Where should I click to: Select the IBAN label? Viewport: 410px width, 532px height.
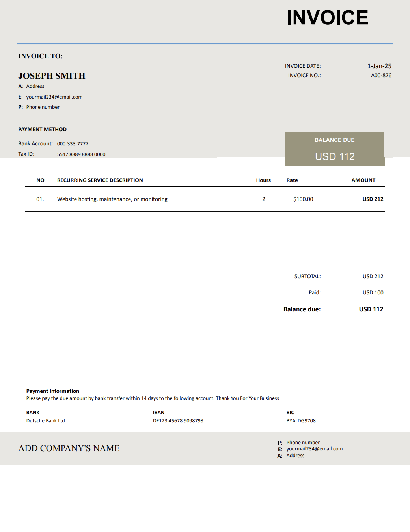pos(158,413)
